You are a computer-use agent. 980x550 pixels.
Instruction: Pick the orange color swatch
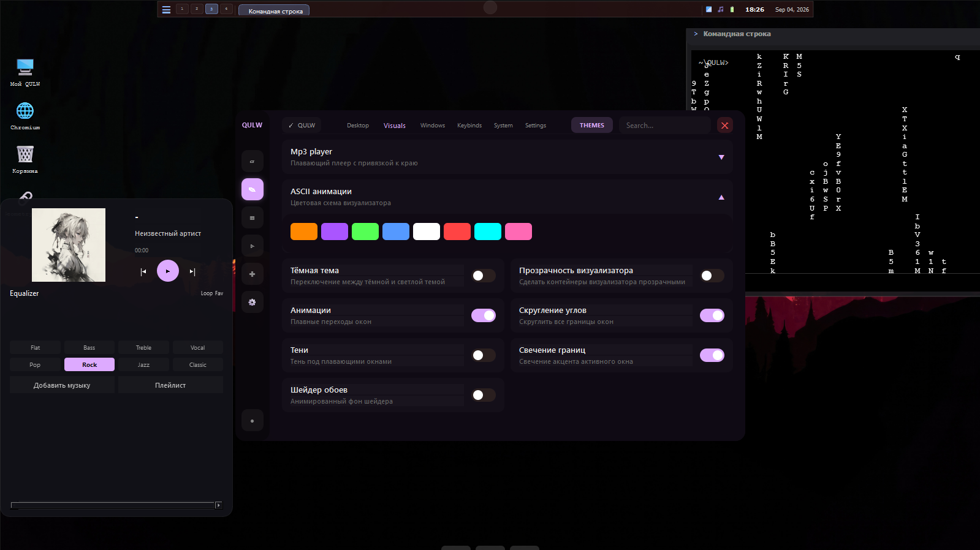(304, 232)
